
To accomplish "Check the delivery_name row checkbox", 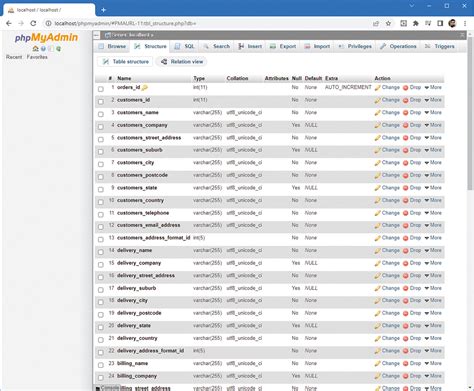I will pos(101,251).
